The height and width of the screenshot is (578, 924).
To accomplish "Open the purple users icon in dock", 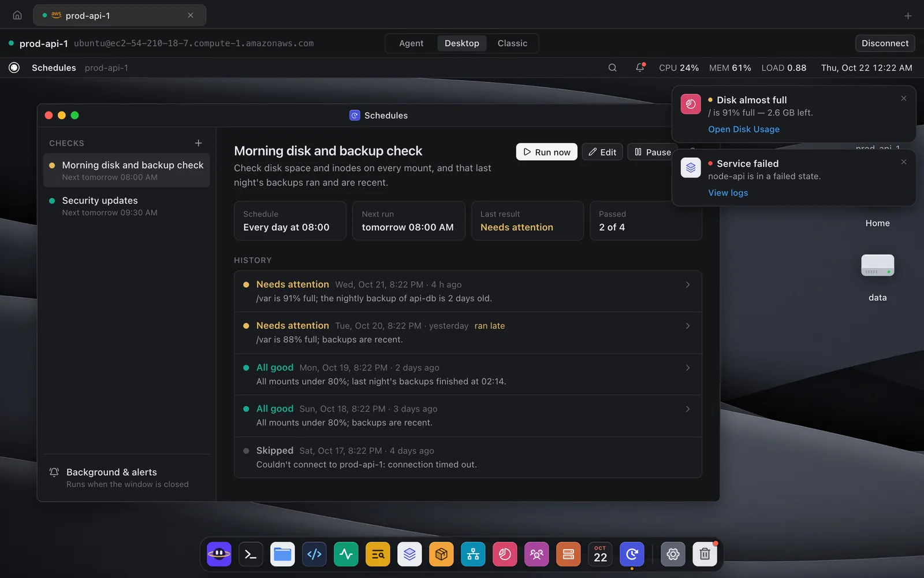I will pos(536,554).
